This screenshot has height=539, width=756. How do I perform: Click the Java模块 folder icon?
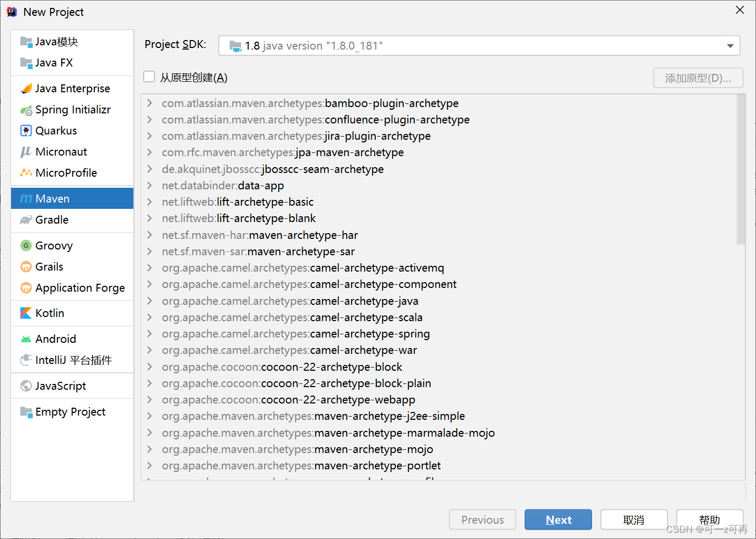coord(26,42)
